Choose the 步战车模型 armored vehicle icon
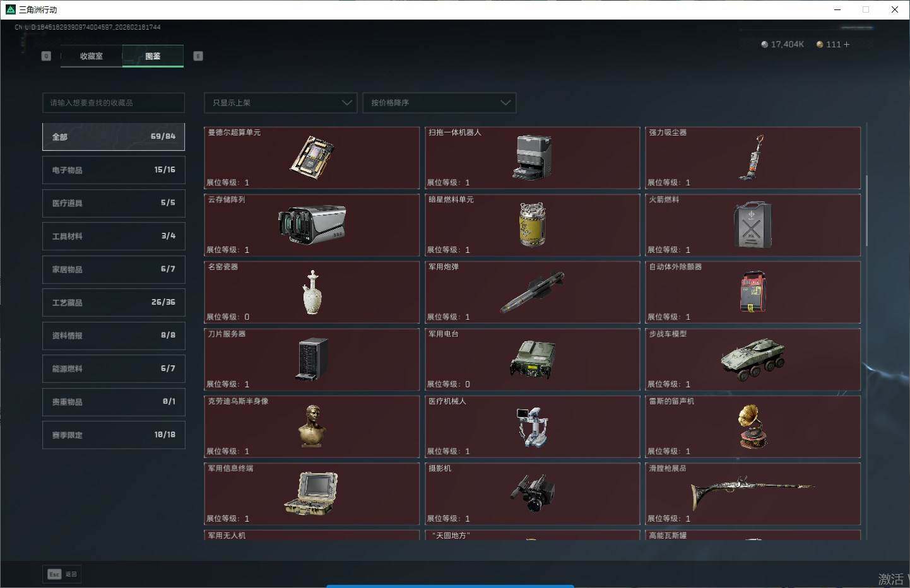This screenshot has height=588, width=910. [752, 359]
